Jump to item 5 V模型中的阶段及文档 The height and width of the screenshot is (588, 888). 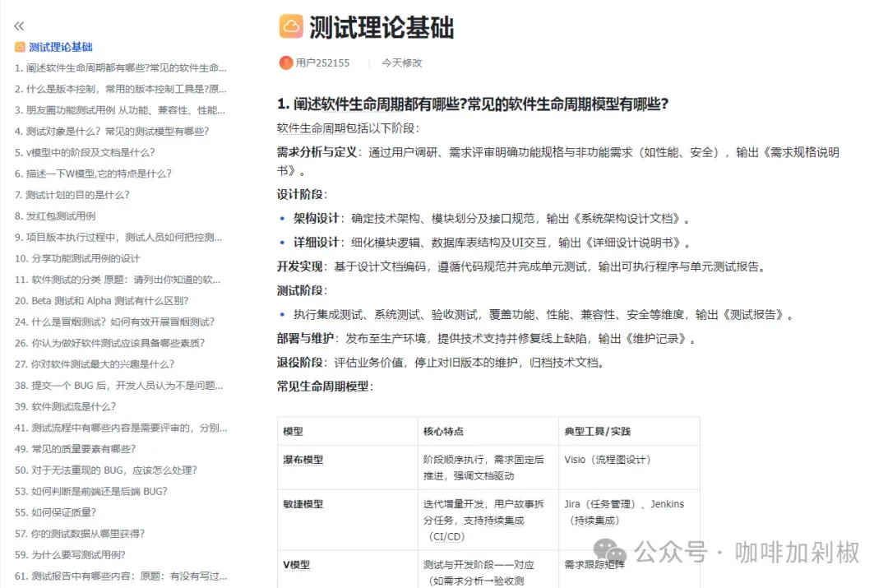point(85,152)
